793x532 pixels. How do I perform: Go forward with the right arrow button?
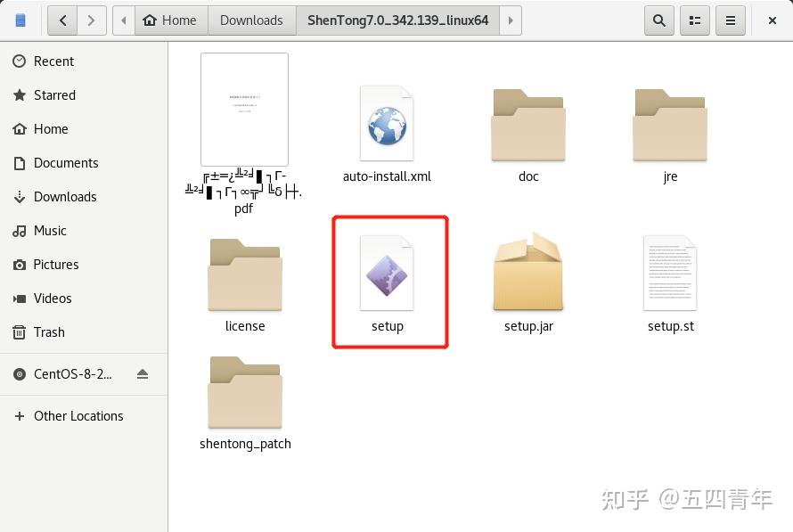91,20
